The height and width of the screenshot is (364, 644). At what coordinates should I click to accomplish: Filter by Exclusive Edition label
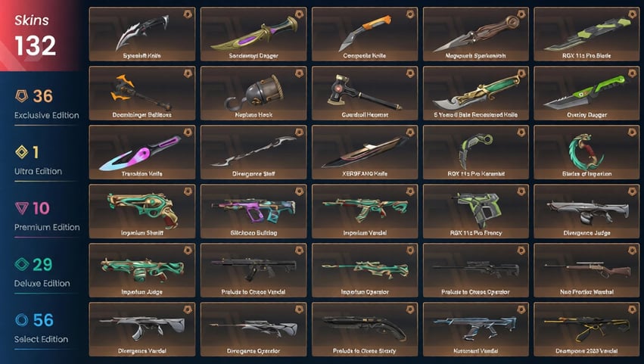point(47,116)
